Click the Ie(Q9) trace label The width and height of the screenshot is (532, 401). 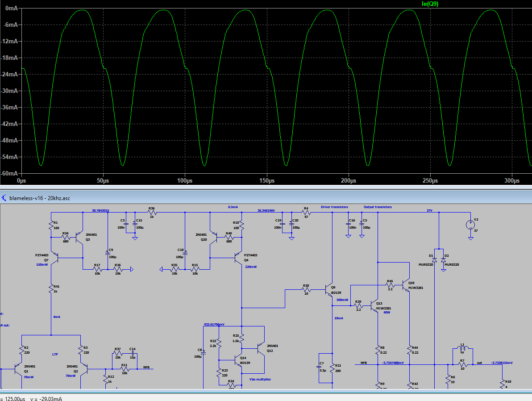(430, 4)
